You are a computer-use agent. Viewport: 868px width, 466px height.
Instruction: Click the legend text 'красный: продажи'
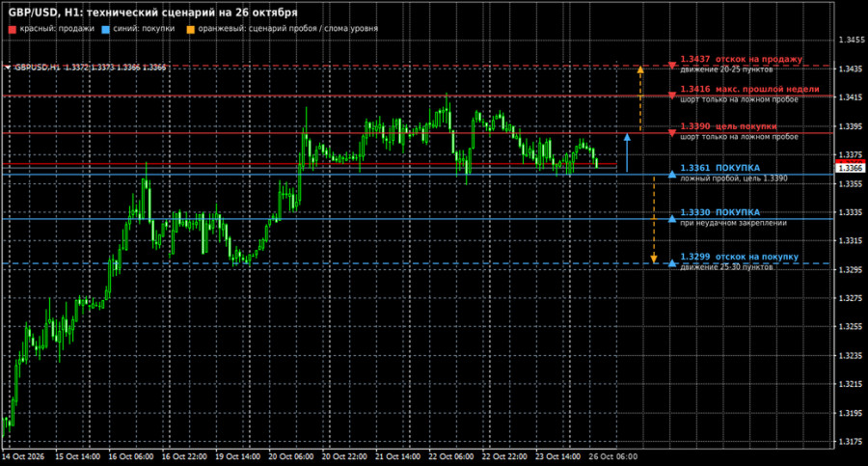pos(57,28)
